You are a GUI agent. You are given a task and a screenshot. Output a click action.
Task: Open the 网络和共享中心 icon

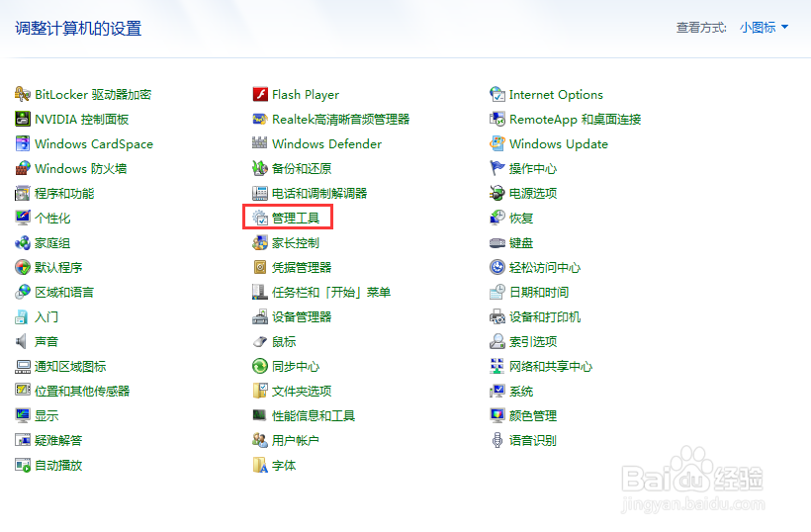click(497, 367)
